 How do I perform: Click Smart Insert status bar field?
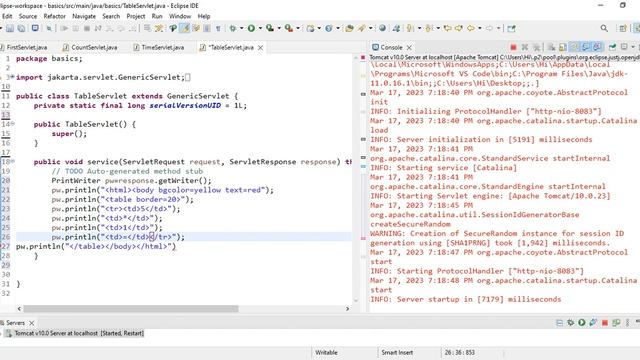point(397,352)
